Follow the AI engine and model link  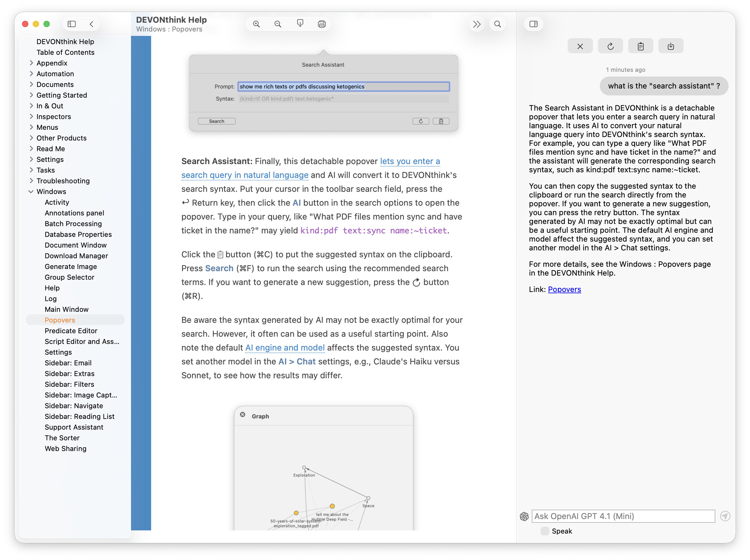(285, 347)
